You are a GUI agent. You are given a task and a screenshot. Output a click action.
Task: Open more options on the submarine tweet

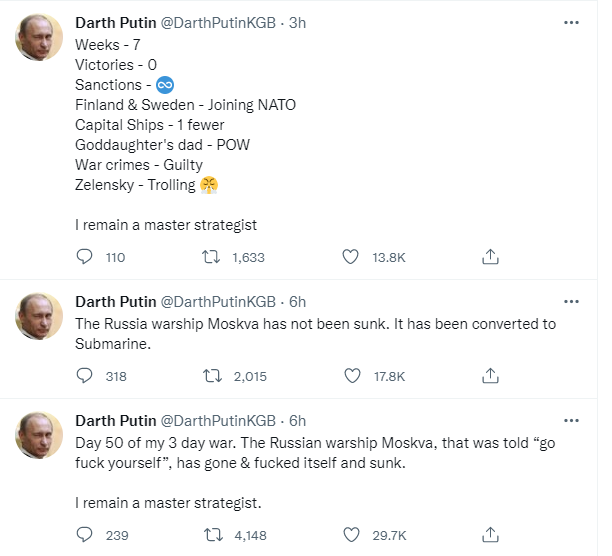coord(571,302)
